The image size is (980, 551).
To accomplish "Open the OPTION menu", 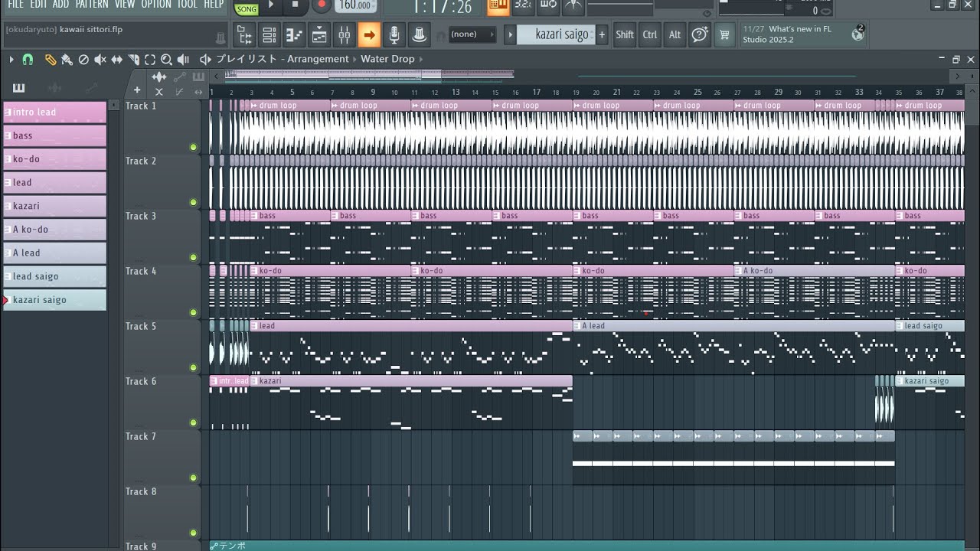I will point(156,5).
